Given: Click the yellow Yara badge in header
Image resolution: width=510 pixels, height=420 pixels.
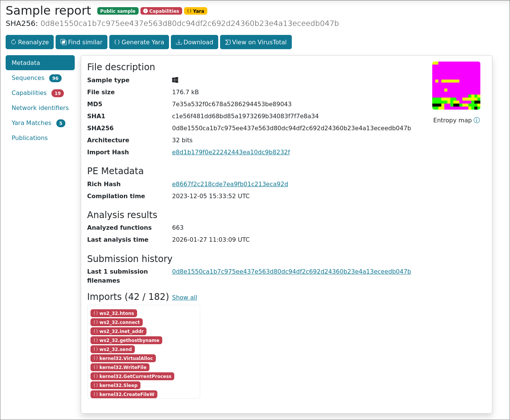Looking at the screenshot, I should coord(196,11).
